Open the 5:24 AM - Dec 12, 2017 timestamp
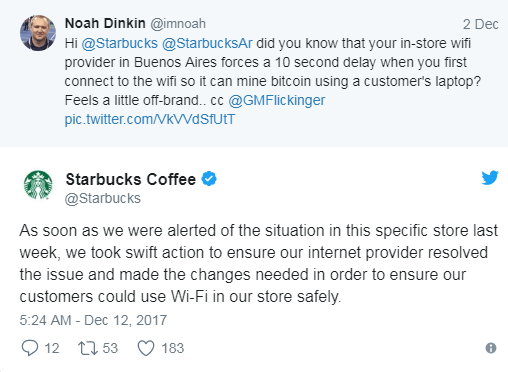 click(x=93, y=320)
